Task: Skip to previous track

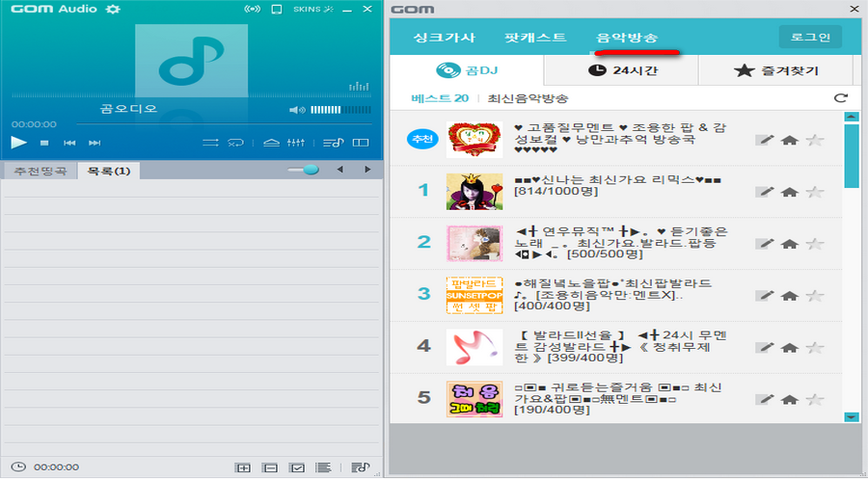Action: click(x=69, y=143)
